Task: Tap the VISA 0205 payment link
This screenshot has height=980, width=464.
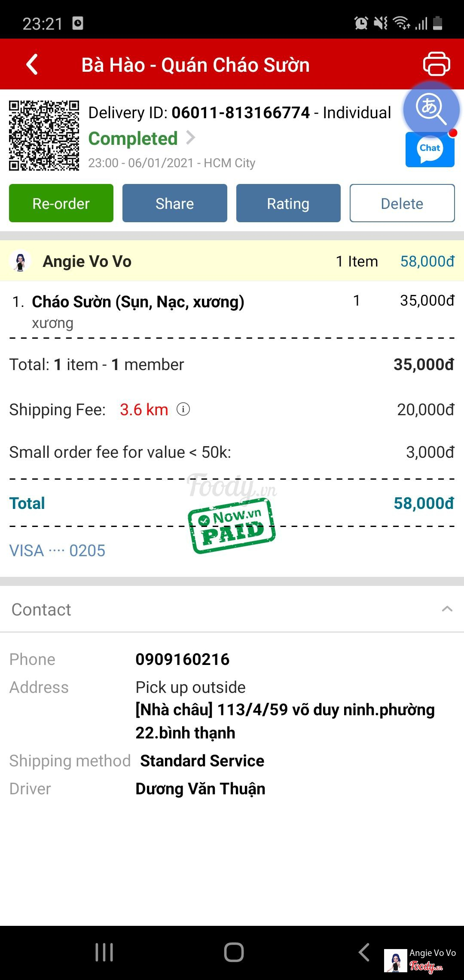Action: 57,551
